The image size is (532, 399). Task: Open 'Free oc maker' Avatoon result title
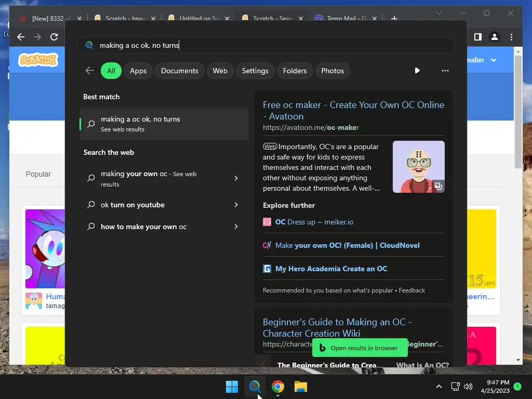(353, 111)
